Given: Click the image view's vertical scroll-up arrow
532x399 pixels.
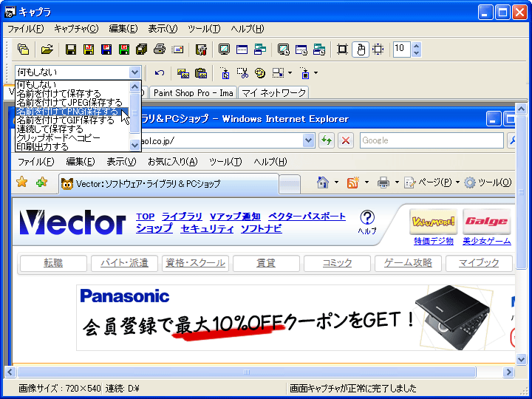Looking at the screenshot, I should [x=521, y=109].
